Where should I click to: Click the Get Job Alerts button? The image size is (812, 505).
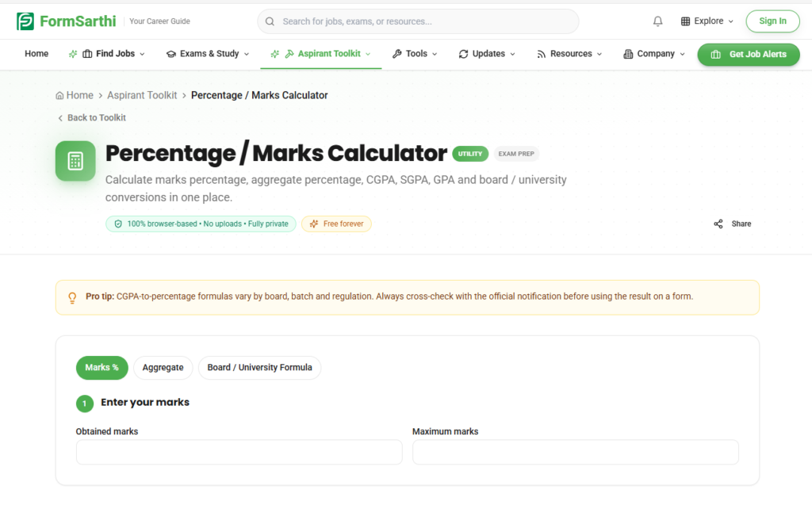749,55
